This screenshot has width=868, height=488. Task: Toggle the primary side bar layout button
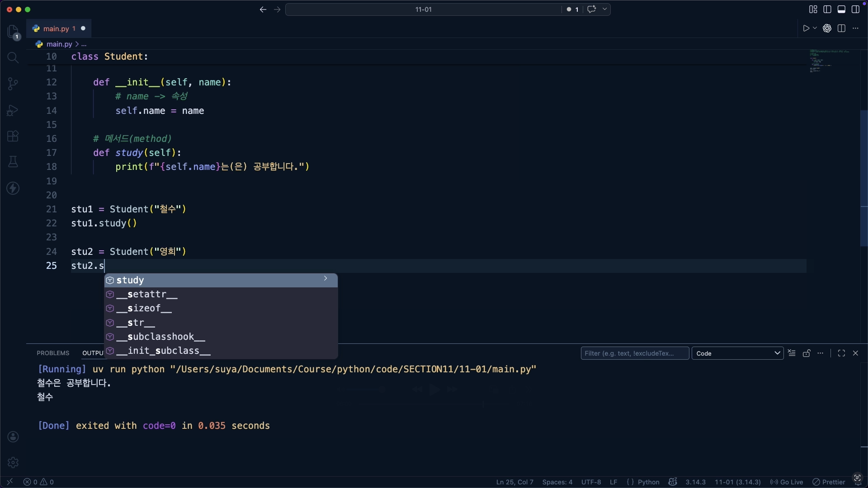click(827, 9)
